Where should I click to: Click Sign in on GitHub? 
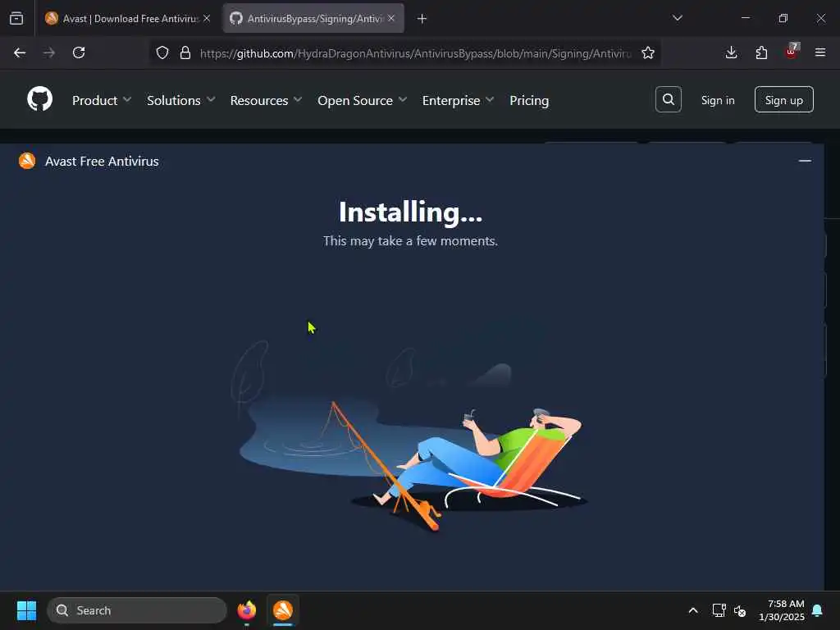click(717, 100)
